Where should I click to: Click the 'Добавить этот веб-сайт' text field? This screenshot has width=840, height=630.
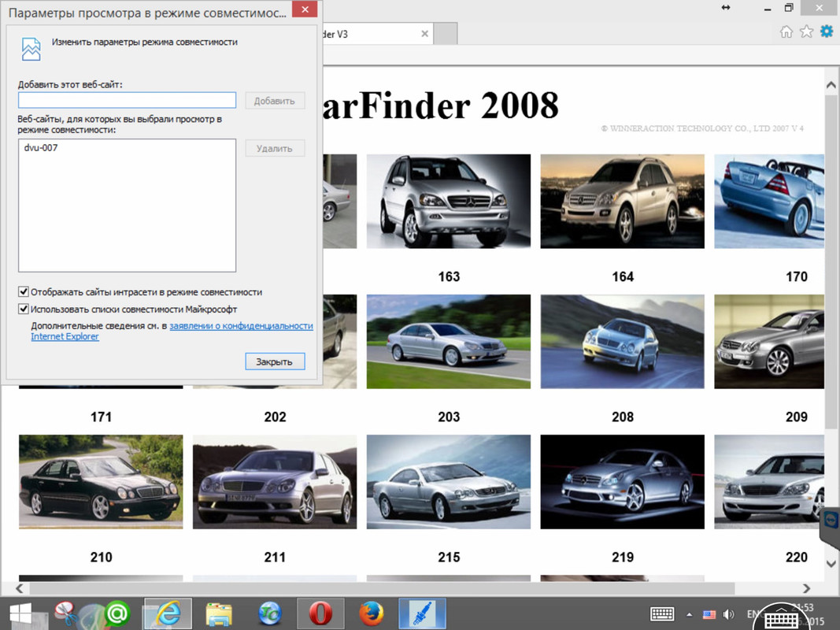(x=127, y=100)
